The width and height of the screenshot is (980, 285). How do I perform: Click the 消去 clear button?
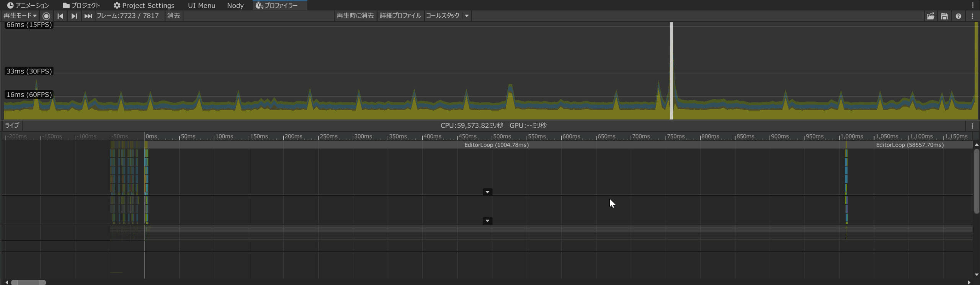(173, 16)
